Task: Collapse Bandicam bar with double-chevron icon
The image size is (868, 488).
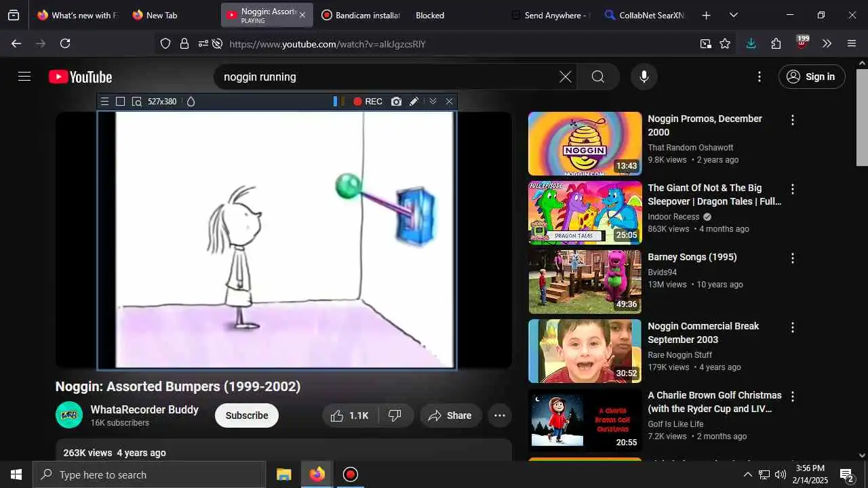Action: point(433,102)
